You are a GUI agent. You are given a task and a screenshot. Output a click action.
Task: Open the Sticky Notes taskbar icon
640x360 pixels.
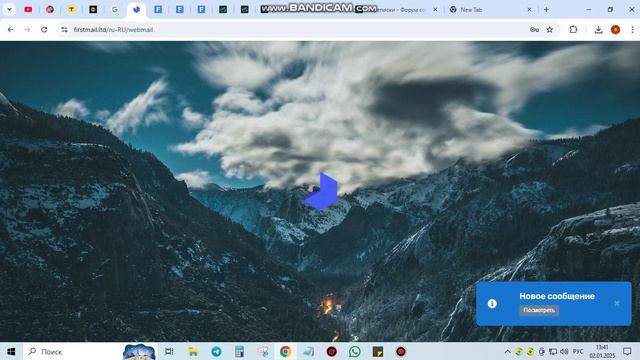click(x=378, y=351)
